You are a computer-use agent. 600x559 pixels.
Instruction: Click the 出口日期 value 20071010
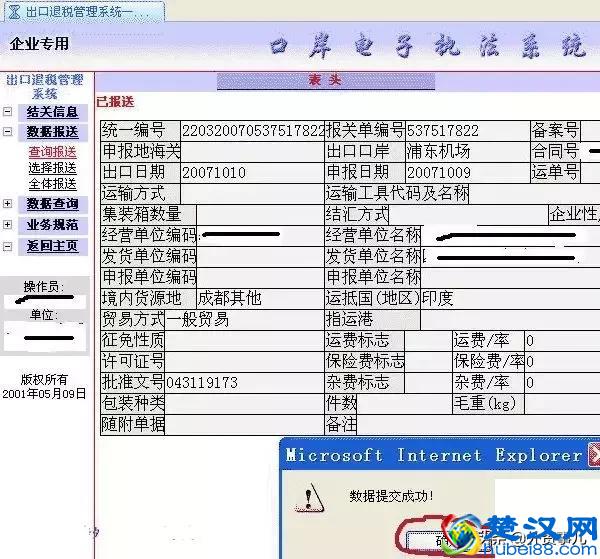[x=214, y=173]
